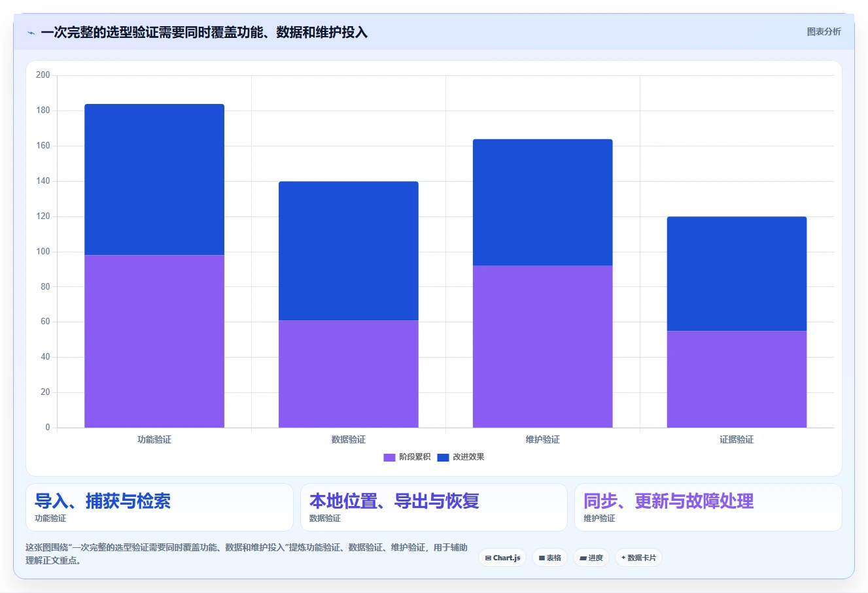This screenshot has width=868, height=593.
Task: Click the 维护验证 x-axis label
Action: click(x=543, y=439)
